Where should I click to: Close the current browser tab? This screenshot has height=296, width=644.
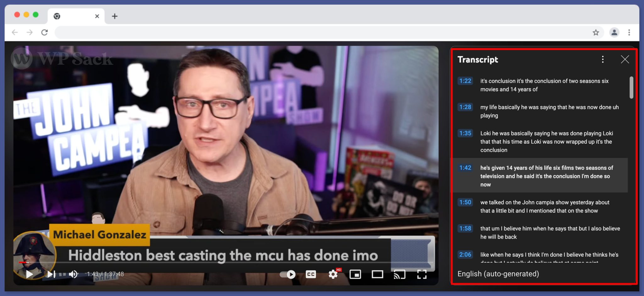tap(97, 16)
